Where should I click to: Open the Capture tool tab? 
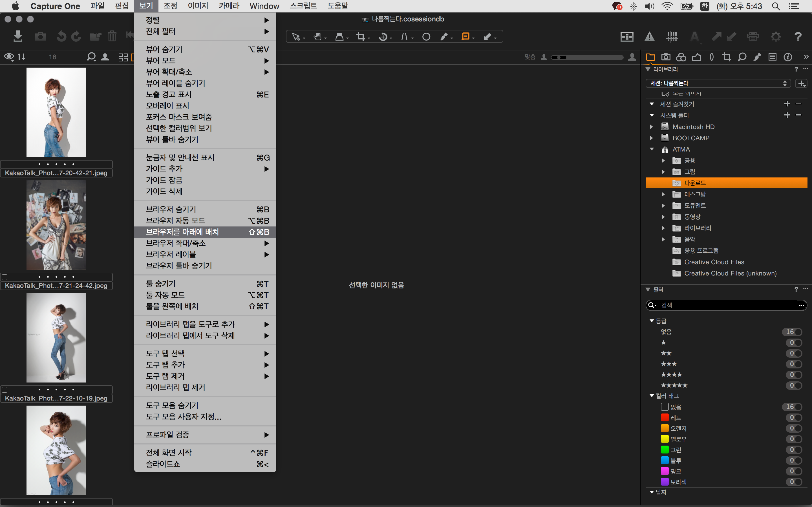point(666,57)
